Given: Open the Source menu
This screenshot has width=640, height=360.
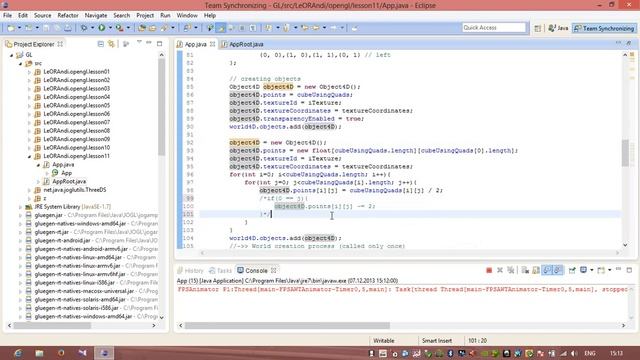Looking at the screenshot, I should (x=42, y=15).
